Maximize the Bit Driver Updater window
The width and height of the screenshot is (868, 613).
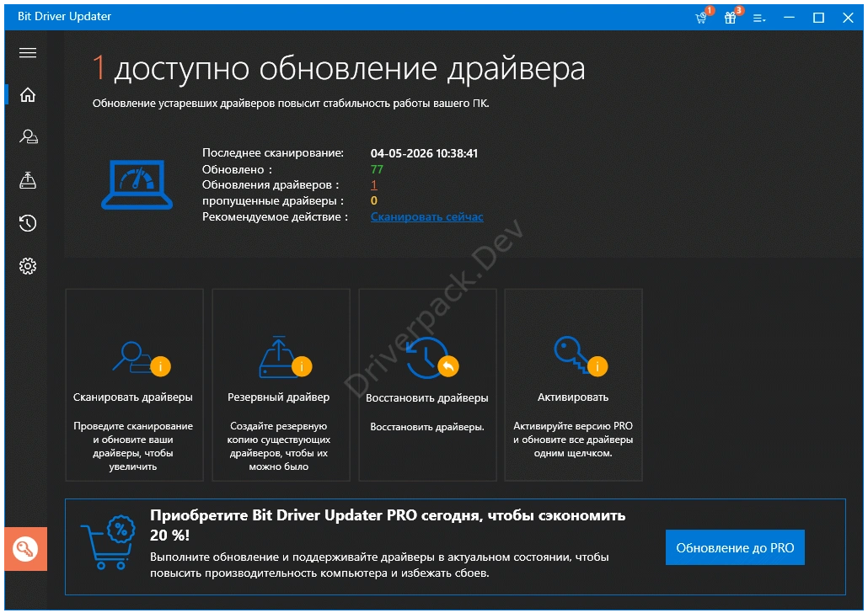coord(819,17)
